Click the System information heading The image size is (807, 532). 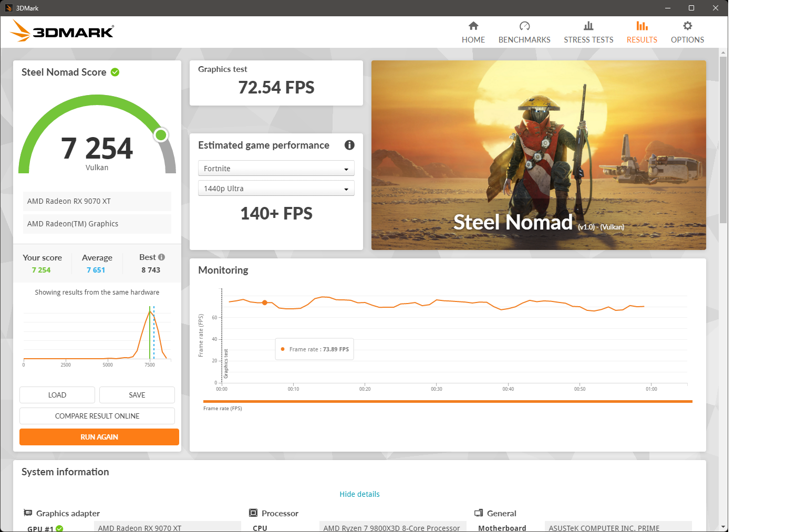tap(65, 472)
